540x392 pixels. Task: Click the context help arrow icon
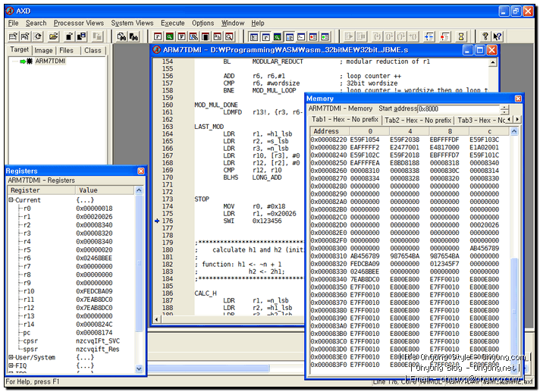[498, 36]
